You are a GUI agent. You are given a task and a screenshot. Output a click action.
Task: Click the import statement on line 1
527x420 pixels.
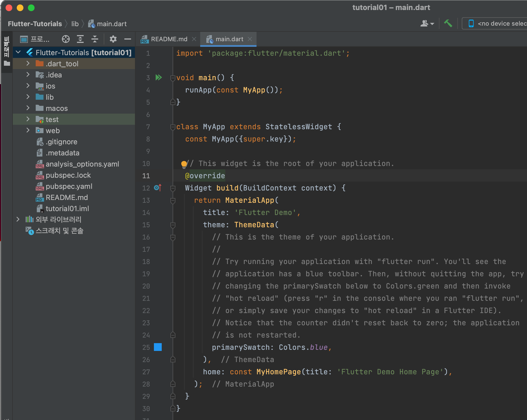click(x=263, y=53)
